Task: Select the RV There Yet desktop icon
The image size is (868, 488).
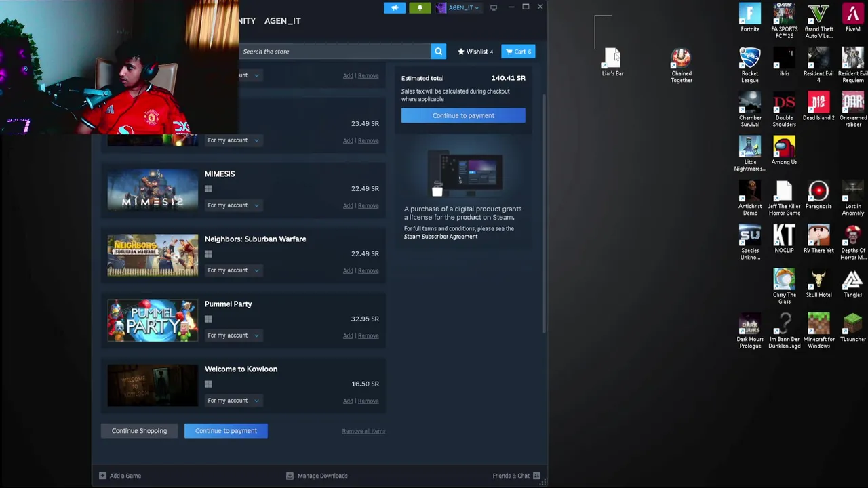Action: [x=818, y=239]
